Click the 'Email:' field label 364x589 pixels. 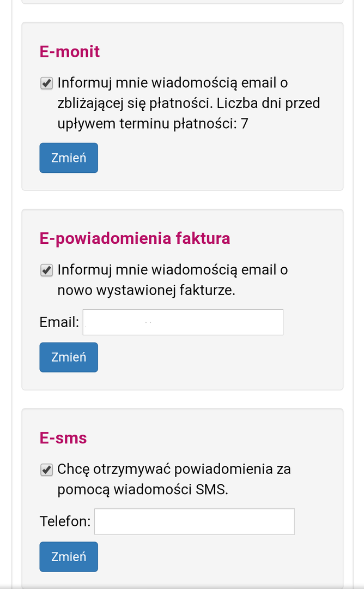pos(59,322)
